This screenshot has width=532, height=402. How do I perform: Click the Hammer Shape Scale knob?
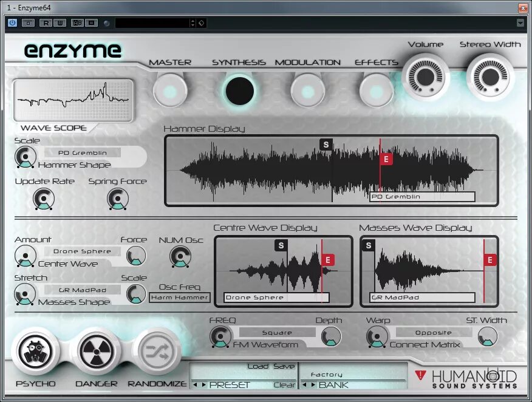click(26, 157)
